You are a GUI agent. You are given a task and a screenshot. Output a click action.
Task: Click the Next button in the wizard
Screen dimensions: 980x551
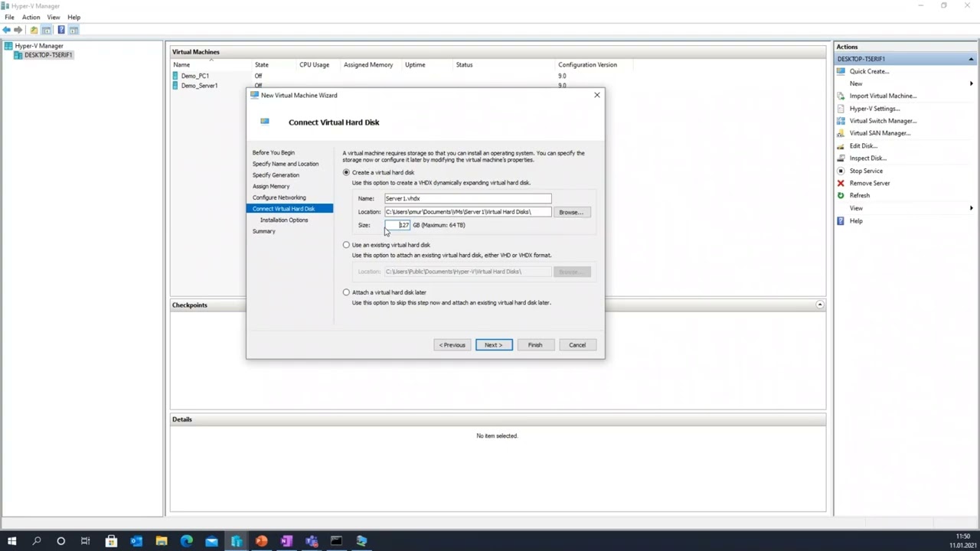(x=494, y=345)
